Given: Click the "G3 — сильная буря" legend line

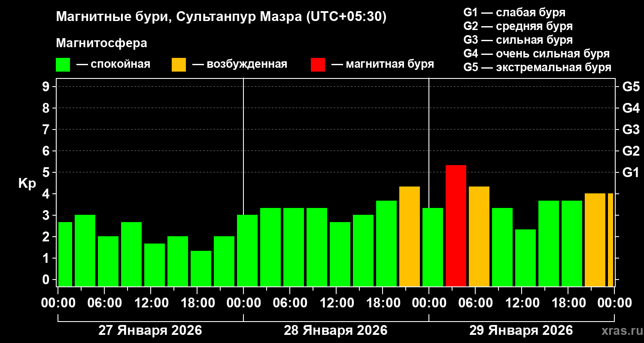Looking at the screenshot, I should coord(518,40).
